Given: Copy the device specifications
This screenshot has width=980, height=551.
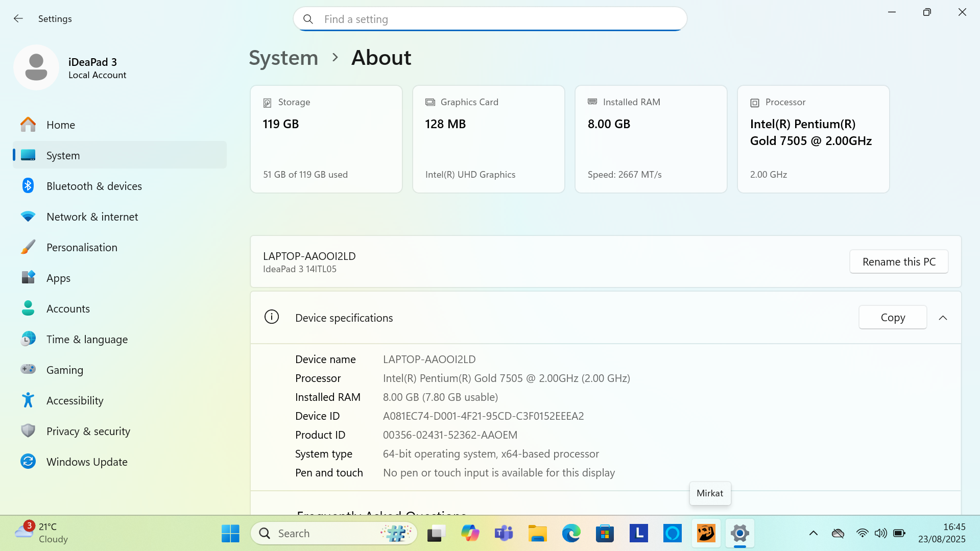Looking at the screenshot, I should [892, 318].
